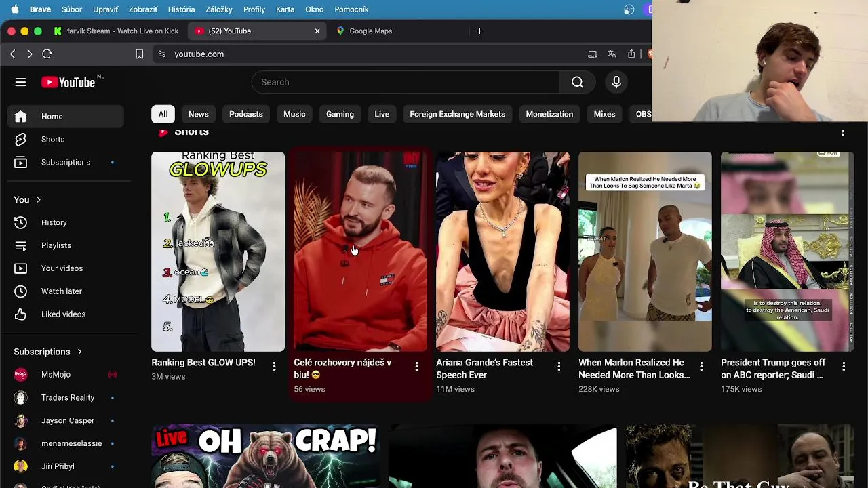Open options for Ariana Grande short
This screenshot has height=488, width=868.
coord(559,367)
